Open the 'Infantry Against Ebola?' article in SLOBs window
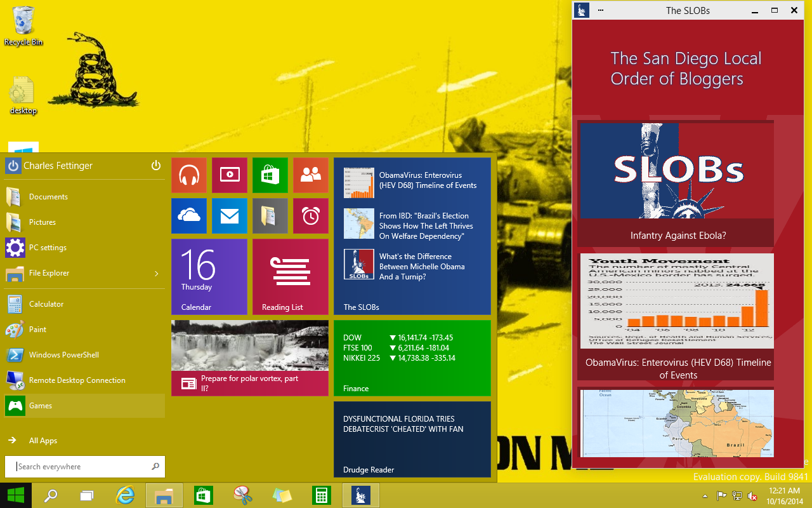 tap(676, 184)
